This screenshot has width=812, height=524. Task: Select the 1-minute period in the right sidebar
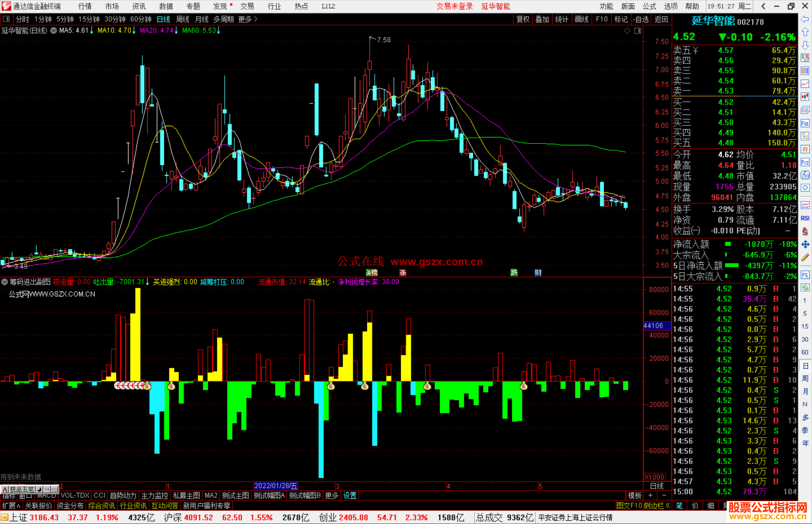pyautogui.click(x=804, y=301)
